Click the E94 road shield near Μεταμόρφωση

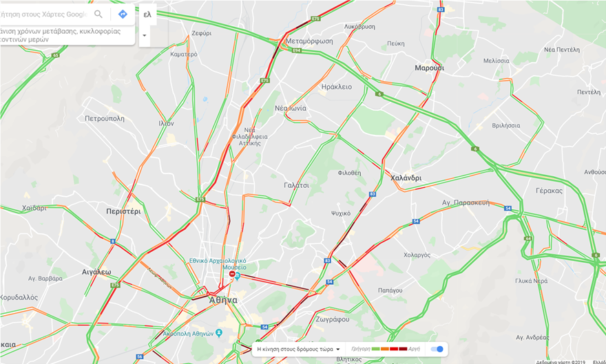(x=296, y=50)
